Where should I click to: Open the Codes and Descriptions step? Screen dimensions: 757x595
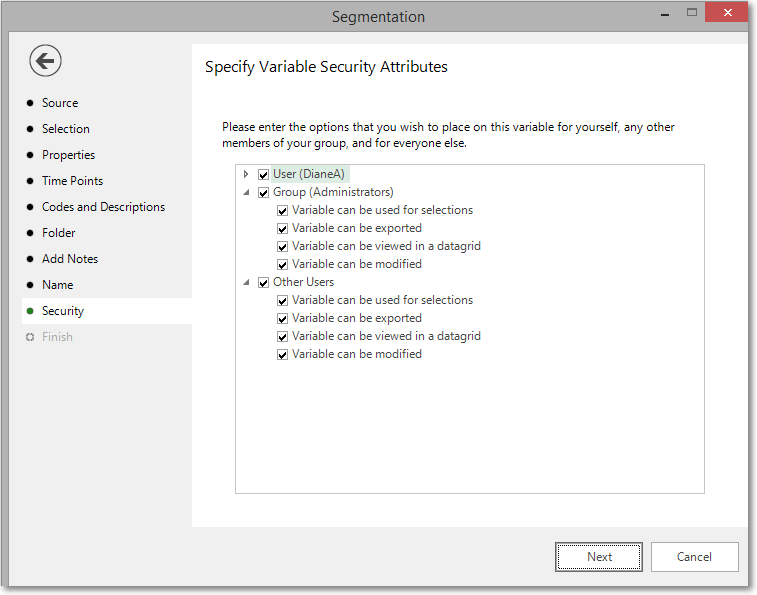point(103,207)
